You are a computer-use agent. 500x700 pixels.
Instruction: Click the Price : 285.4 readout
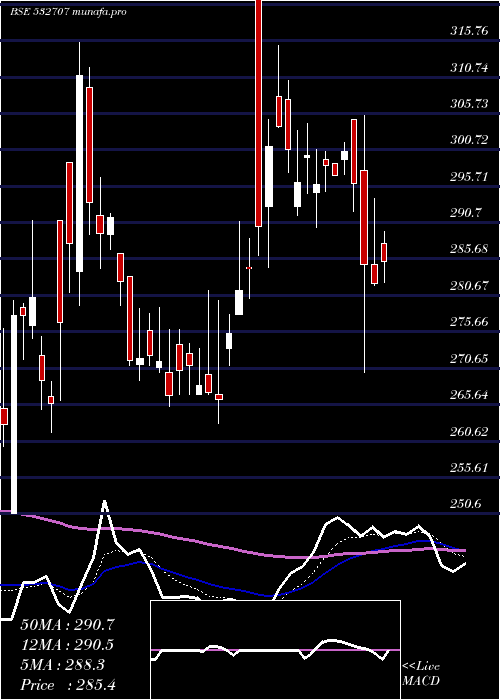68,685
